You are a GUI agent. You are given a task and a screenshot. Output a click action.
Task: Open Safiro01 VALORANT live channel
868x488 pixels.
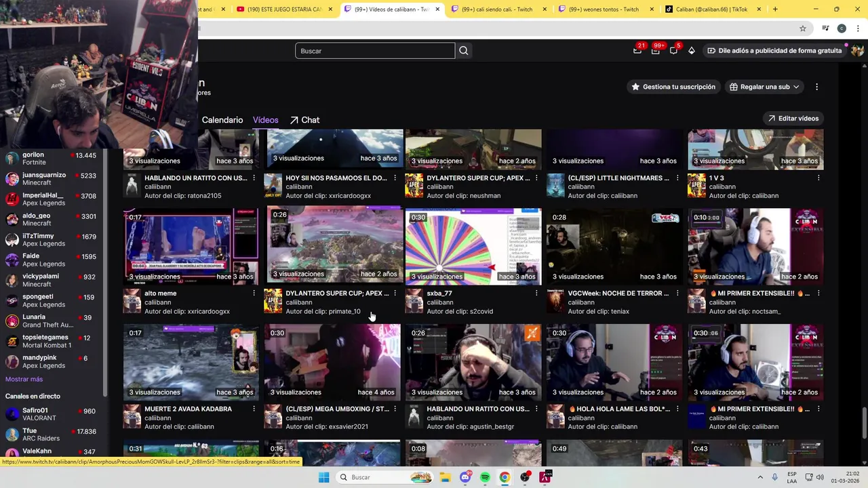coord(51,414)
